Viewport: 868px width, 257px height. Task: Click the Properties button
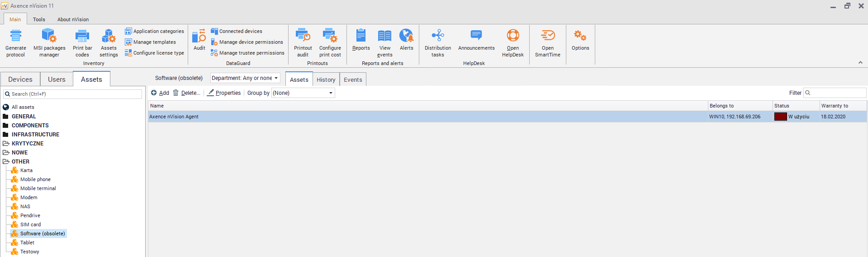pyautogui.click(x=224, y=93)
